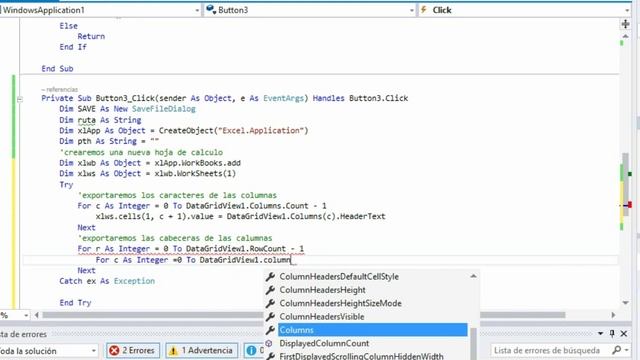Click the wrench icon beside ColumnHeadersHeight
The image size is (640, 360).
pyautogui.click(x=270, y=290)
